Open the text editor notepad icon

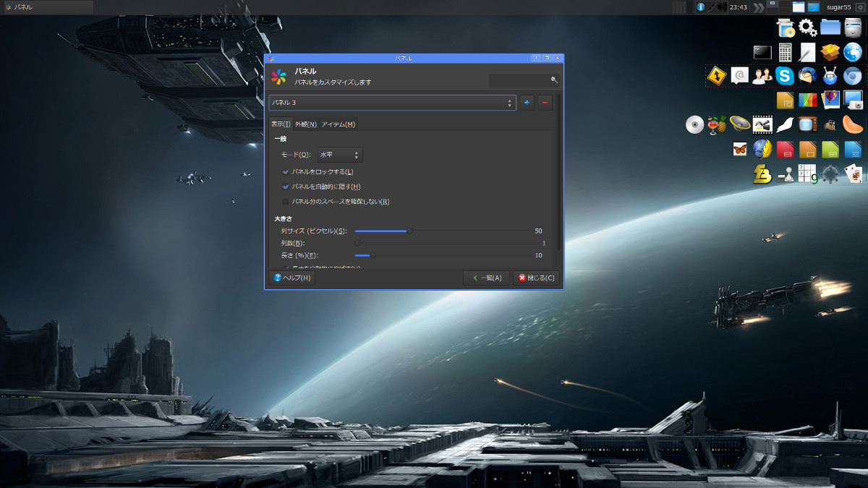pyautogui.click(x=808, y=52)
